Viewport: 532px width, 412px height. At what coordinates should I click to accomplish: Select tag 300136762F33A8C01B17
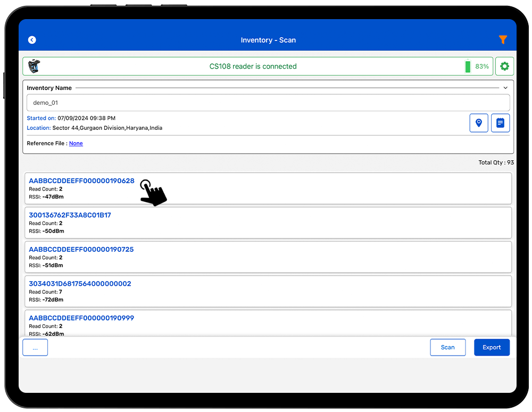tap(70, 216)
